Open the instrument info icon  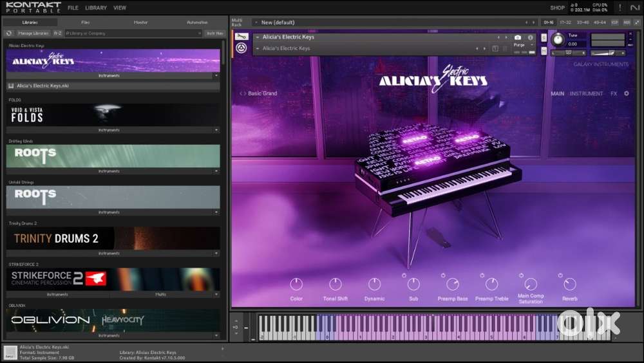(x=531, y=38)
